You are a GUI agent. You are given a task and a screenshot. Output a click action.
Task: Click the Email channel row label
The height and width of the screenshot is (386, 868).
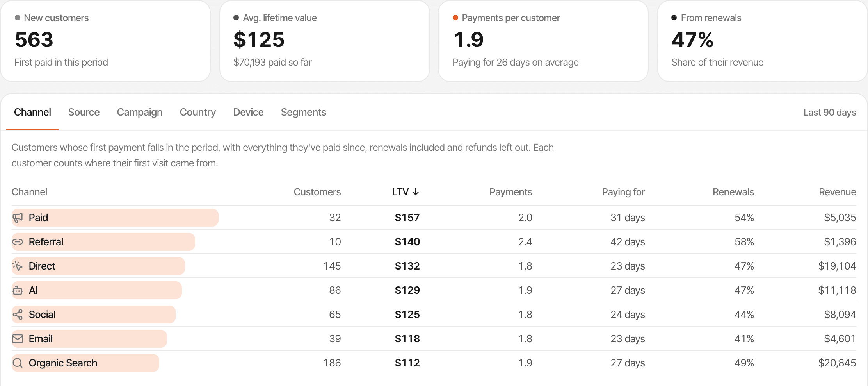[41, 339]
